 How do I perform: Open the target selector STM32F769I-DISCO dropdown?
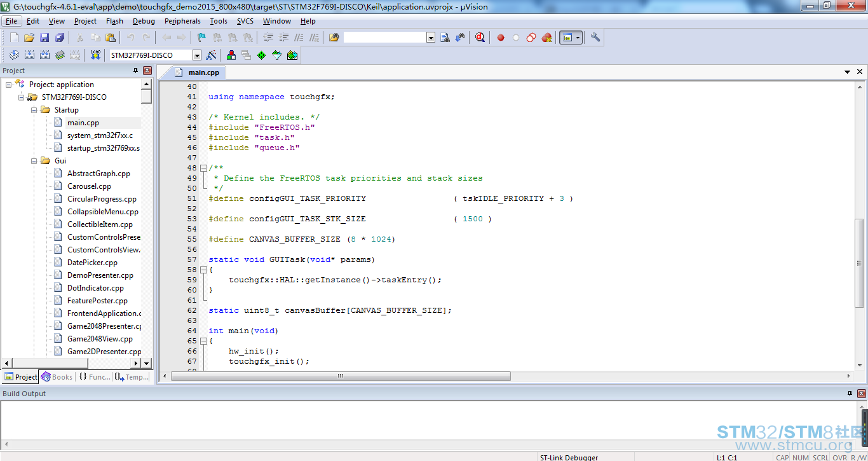[x=197, y=55]
